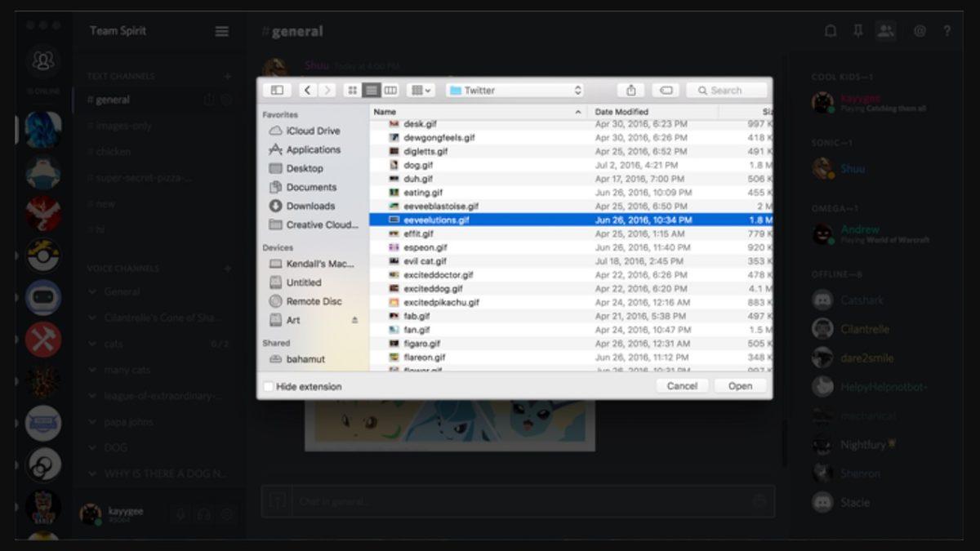Cancel the file selection dialog
Image resolution: width=980 pixels, height=551 pixels.
[682, 385]
